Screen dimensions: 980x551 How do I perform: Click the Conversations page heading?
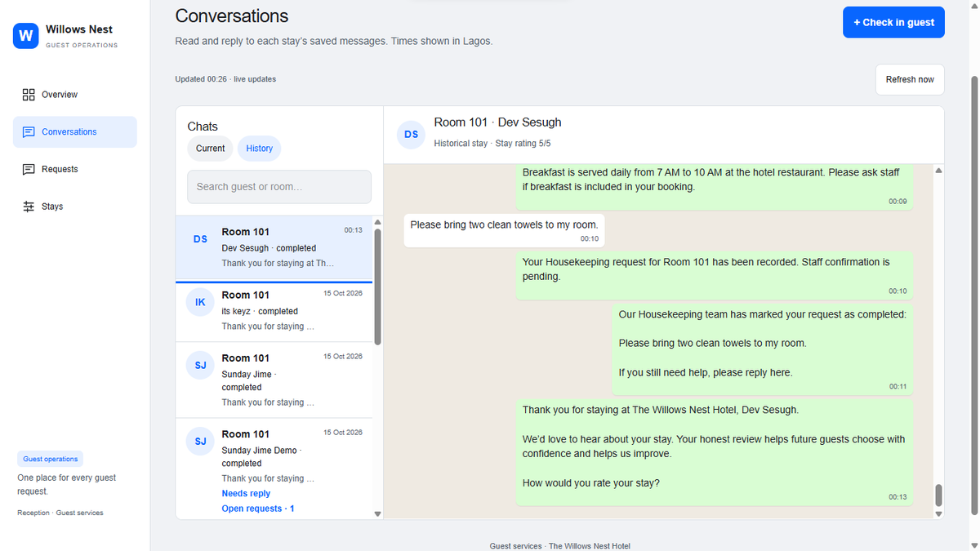(x=232, y=16)
